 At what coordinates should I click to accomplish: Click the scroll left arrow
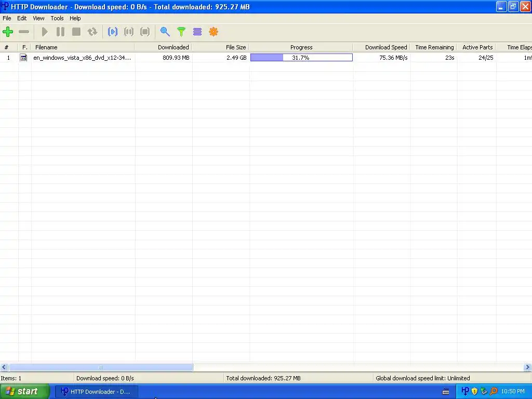pyautogui.click(x=4, y=367)
